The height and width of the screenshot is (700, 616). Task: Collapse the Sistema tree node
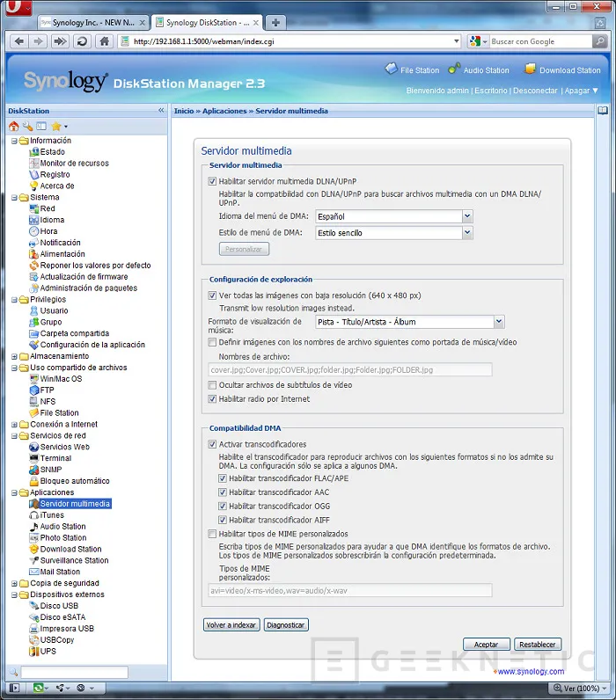[14, 197]
